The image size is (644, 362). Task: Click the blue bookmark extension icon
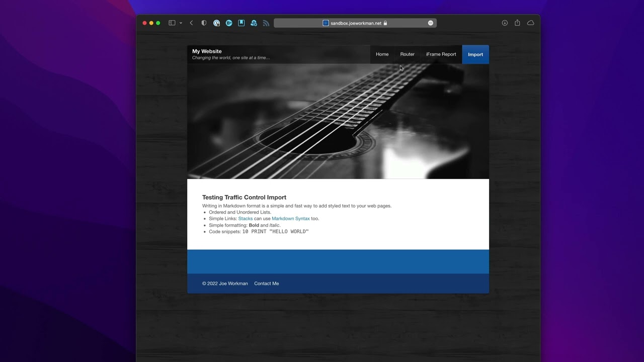(x=242, y=23)
